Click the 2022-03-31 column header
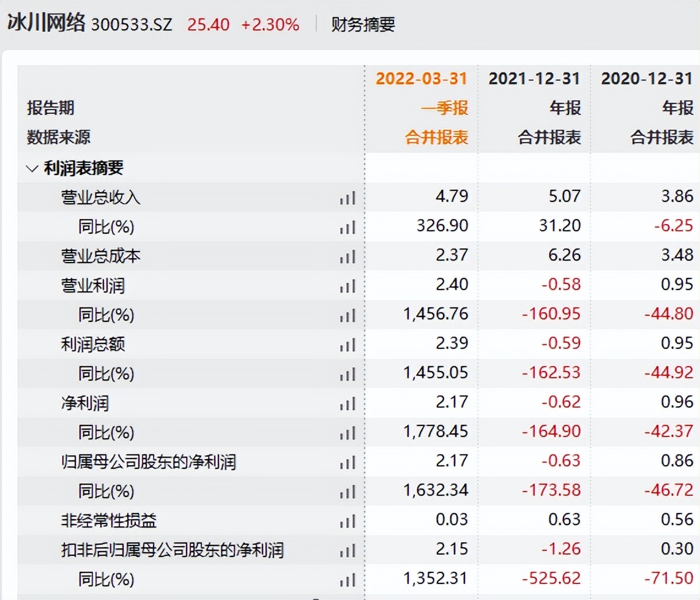Image resolution: width=700 pixels, height=600 pixels. point(422,78)
